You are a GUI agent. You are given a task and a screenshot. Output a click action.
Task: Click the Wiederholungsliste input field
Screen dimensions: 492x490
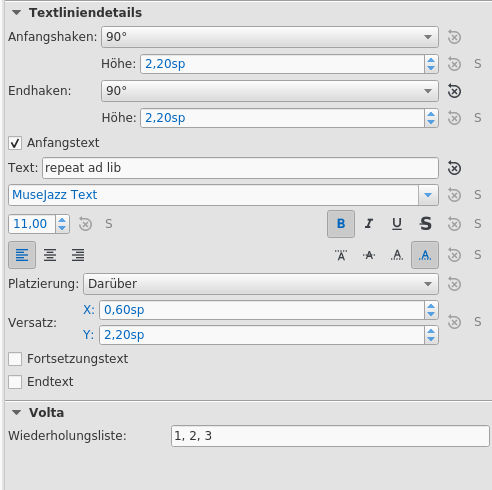point(330,436)
